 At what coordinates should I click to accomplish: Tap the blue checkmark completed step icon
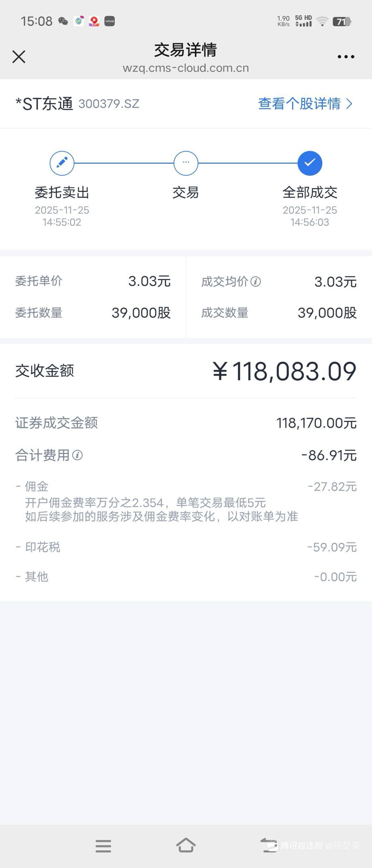pos(310,163)
